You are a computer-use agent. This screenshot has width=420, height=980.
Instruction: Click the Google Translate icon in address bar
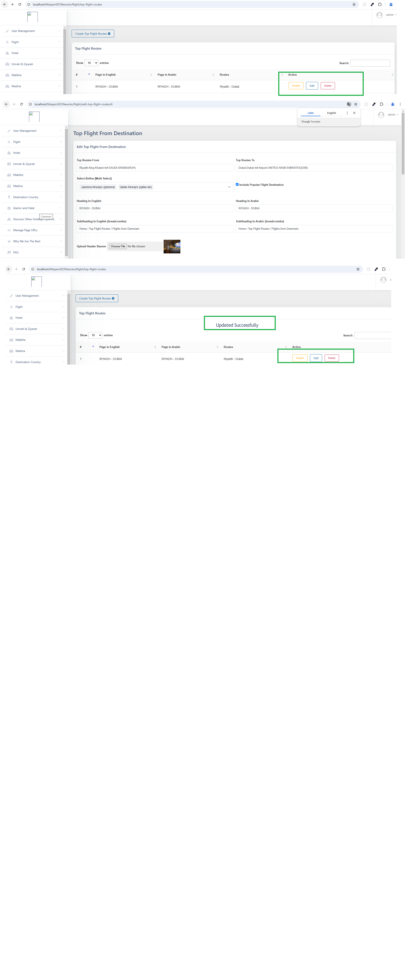[349, 104]
